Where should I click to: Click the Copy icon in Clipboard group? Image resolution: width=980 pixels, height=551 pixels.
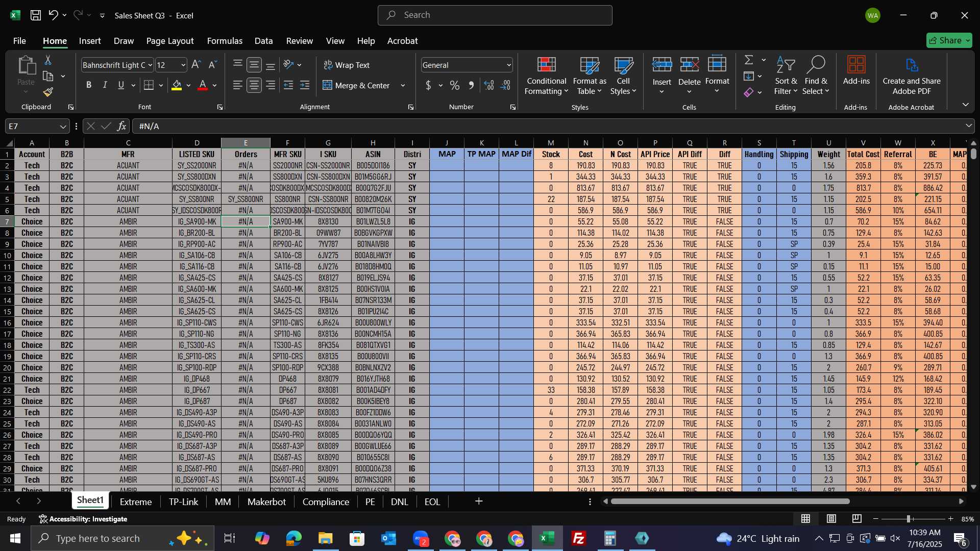click(48, 77)
